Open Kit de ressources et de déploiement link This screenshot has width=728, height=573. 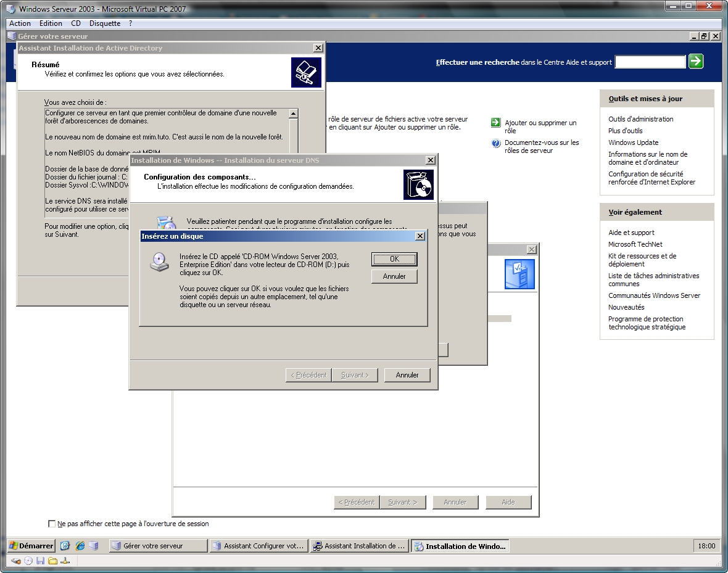tap(642, 260)
